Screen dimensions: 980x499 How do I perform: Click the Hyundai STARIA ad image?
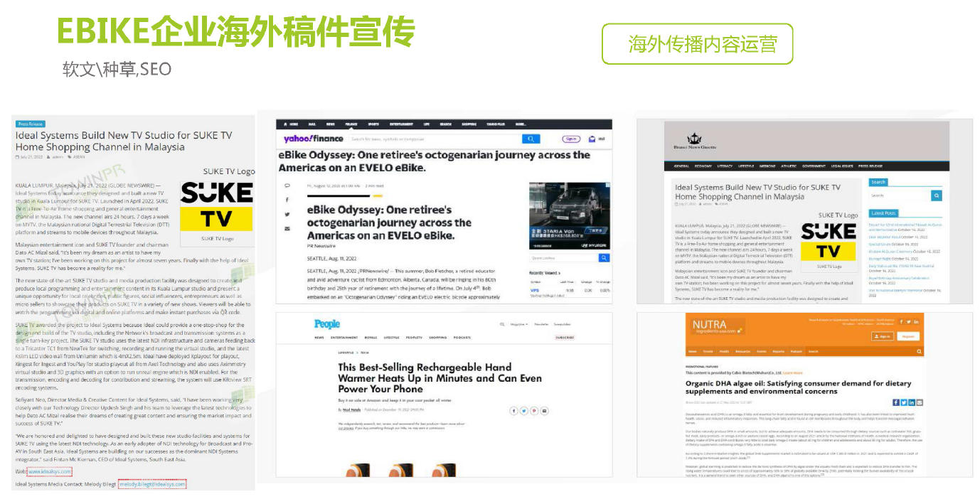coord(569,215)
